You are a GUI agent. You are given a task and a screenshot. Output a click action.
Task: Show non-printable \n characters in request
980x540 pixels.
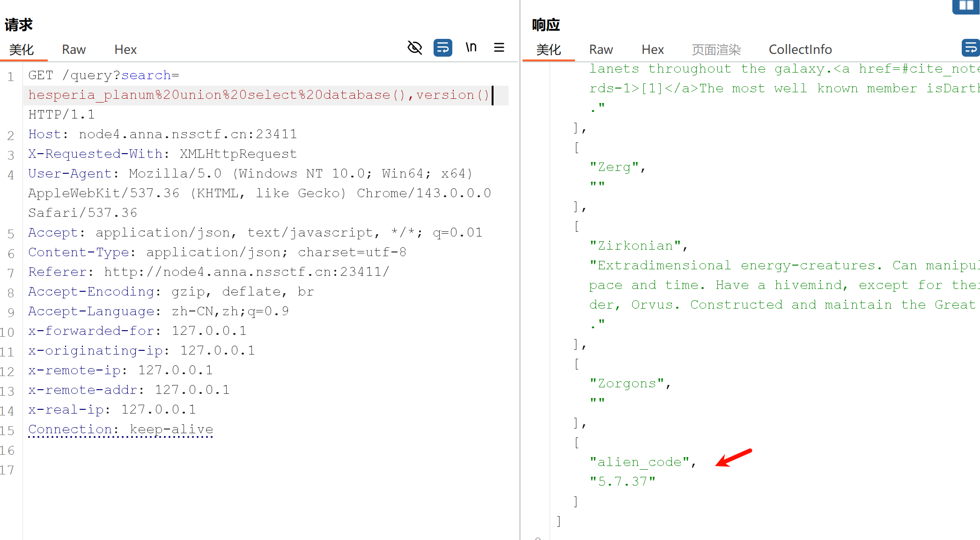(x=471, y=47)
